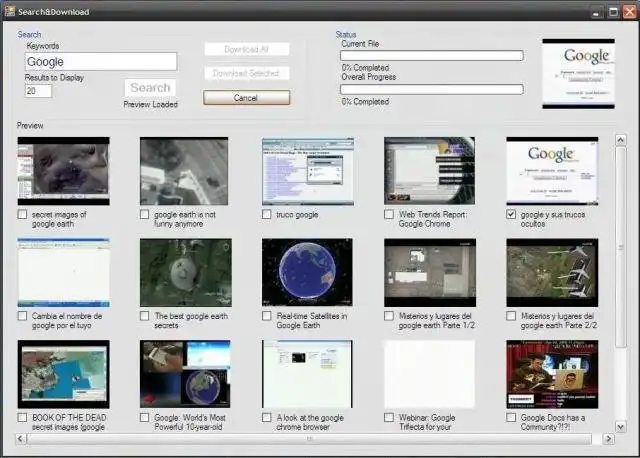Open 'google earth is not funny' thumbnail
This screenshot has width=640, height=458.
pos(184,171)
